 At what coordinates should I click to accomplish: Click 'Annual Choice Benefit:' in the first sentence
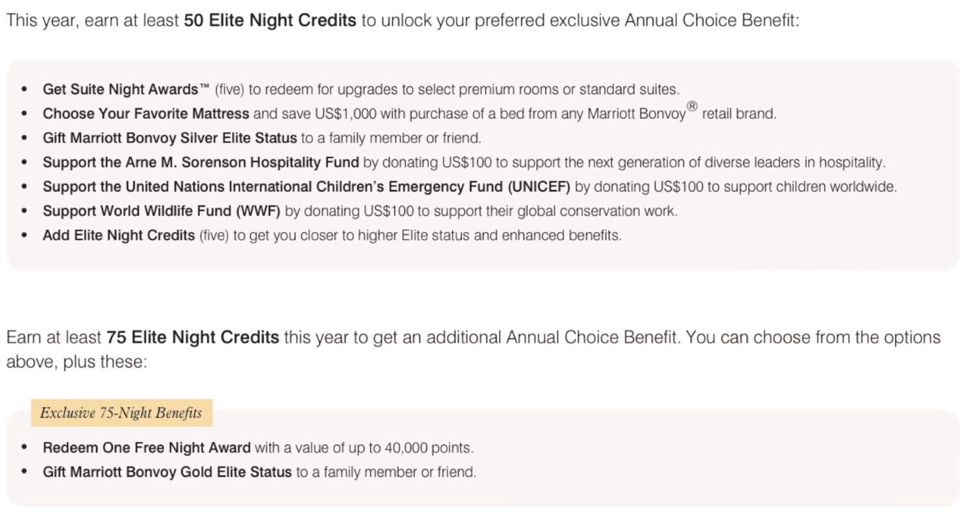coord(711,20)
